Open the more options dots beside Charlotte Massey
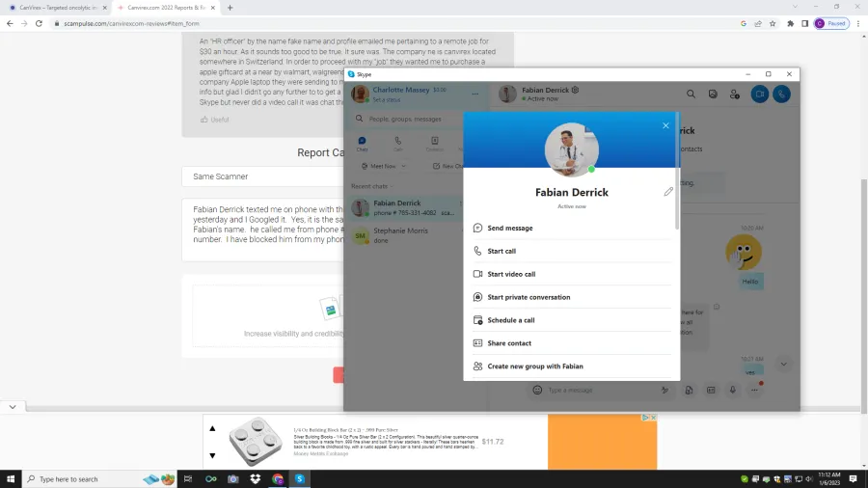The width and height of the screenshot is (868, 488). (475, 95)
